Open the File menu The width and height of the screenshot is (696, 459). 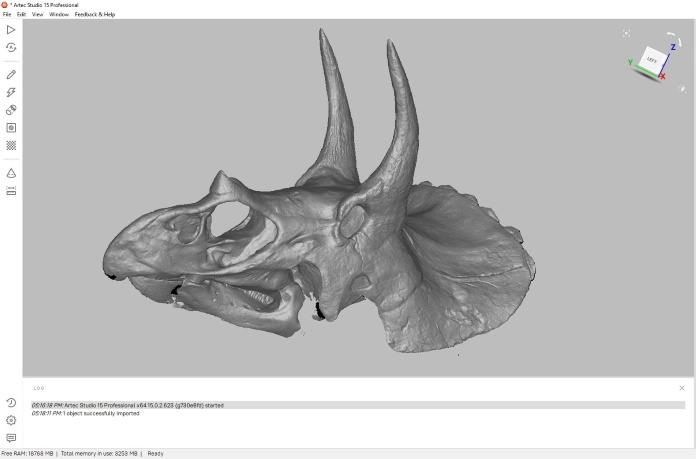(7, 15)
